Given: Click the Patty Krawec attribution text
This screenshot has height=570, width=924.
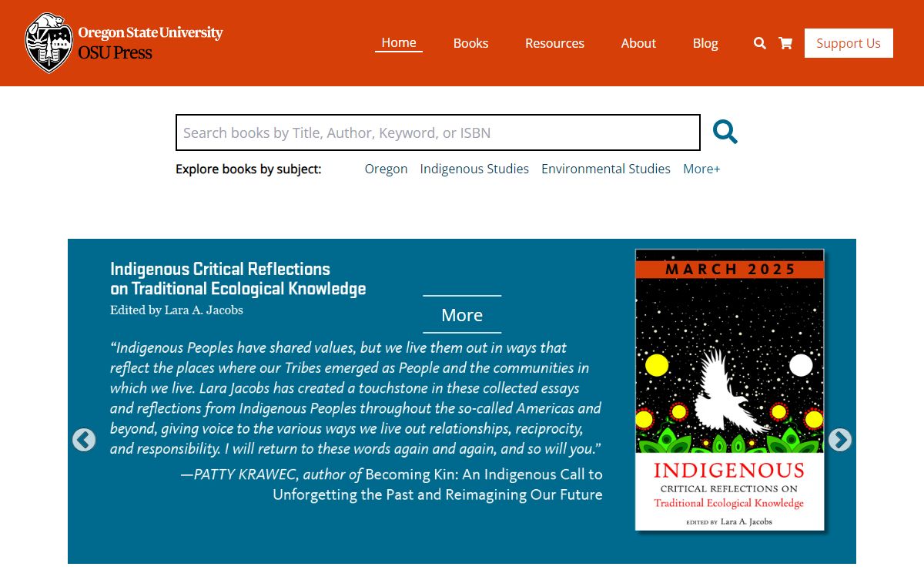Looking at the screenshot, I should point(391,484).
